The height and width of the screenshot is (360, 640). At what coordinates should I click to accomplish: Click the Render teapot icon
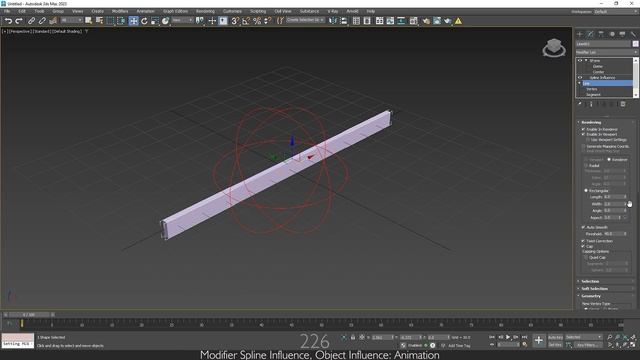click(x=448, y=21)
